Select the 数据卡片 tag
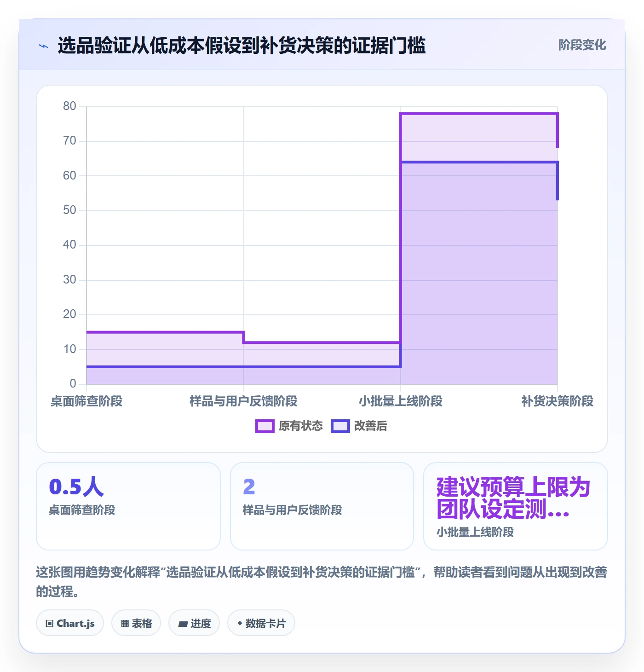 point(261,623)
